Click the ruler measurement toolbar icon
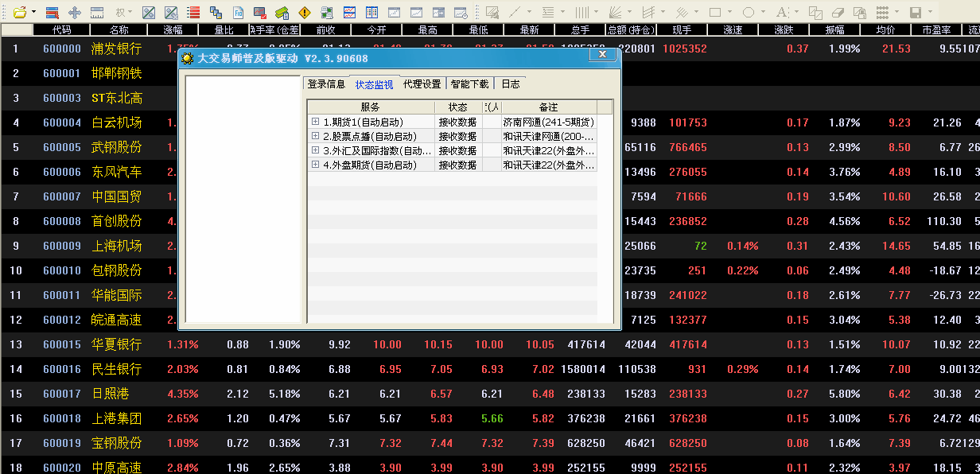The image size is (980, 474). coord(97,13)
